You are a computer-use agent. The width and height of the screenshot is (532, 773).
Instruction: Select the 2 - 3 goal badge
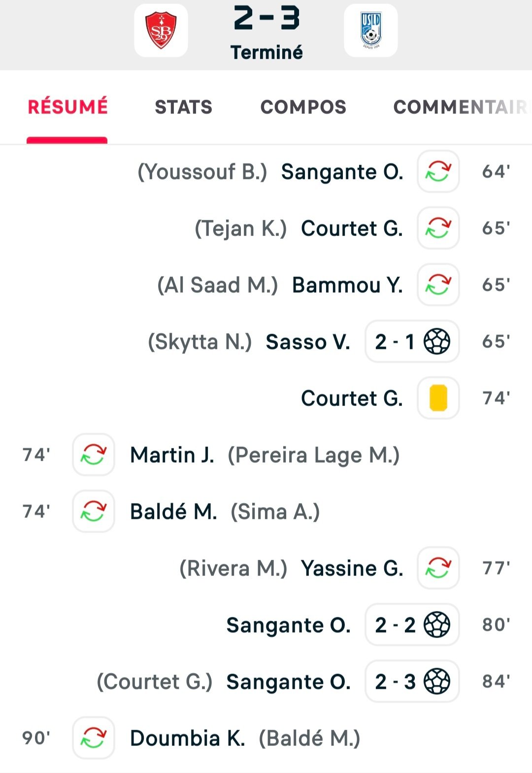[x=412, y=681]
